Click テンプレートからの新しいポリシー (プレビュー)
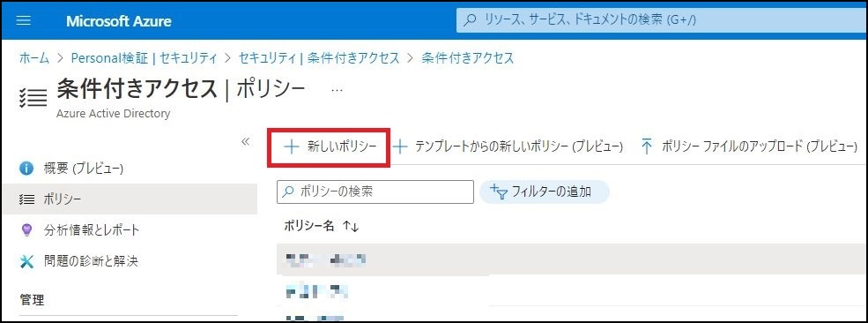 click(x=508, y=146)
